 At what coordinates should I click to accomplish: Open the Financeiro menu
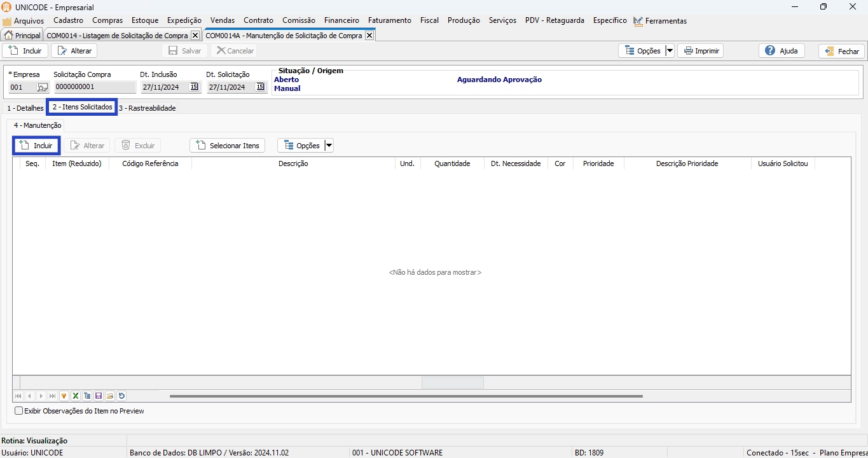(x=341, y=20)
